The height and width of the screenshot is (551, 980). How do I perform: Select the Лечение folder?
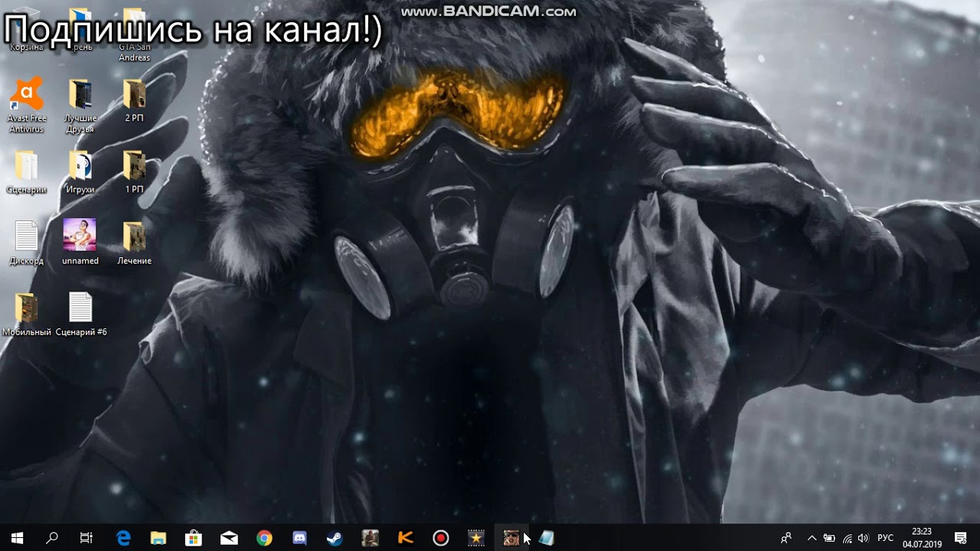[134, 243]
